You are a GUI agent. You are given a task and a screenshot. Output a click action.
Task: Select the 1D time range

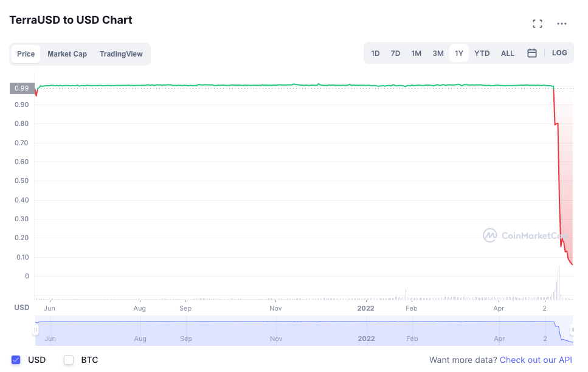pos(375,53)
